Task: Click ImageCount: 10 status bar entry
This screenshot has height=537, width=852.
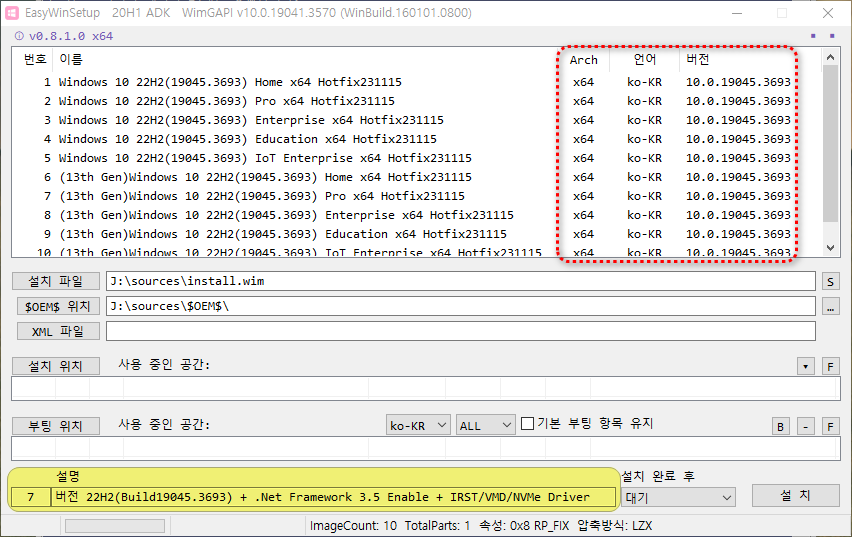Action: tap(353, 526)
